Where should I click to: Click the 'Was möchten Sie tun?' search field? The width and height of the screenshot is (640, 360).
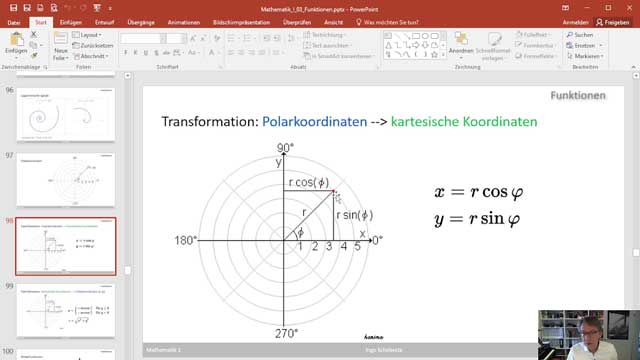coord(388,22)
